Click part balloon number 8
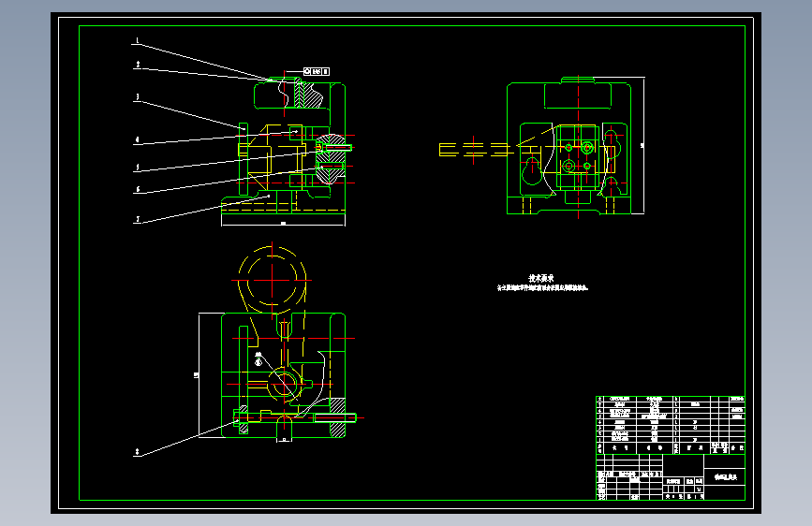The width and height of the screenshot is (812, 526). pos(138,452)
